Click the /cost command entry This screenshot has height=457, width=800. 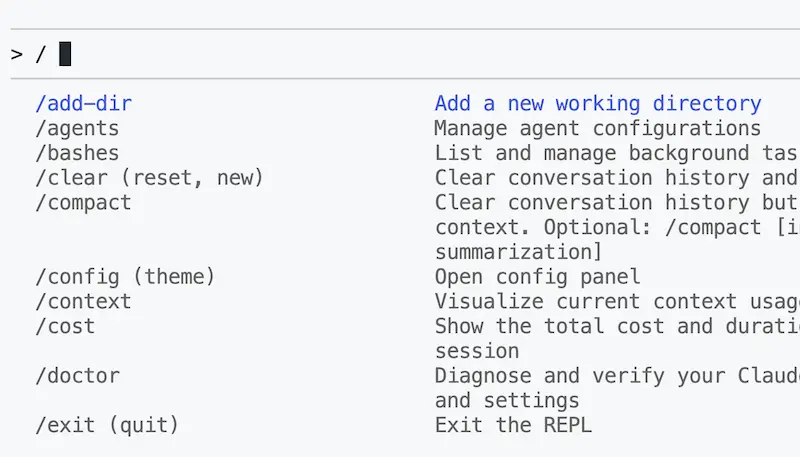65,326
